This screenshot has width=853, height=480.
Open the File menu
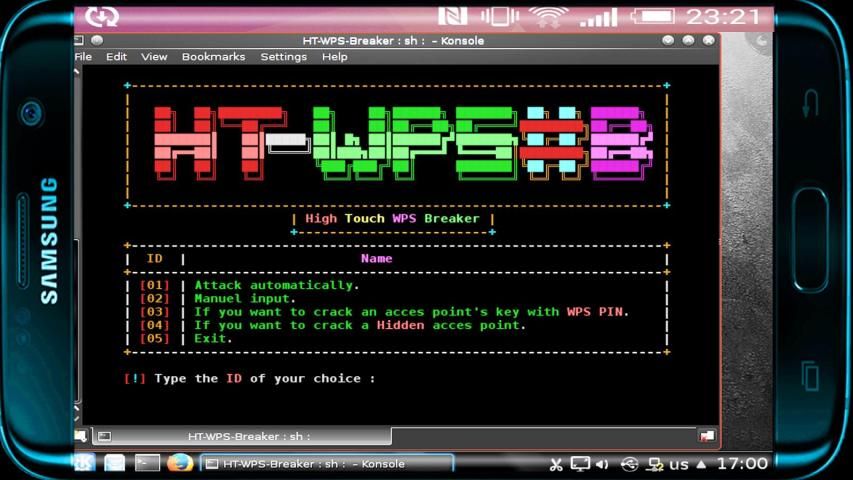coord(83,57)
